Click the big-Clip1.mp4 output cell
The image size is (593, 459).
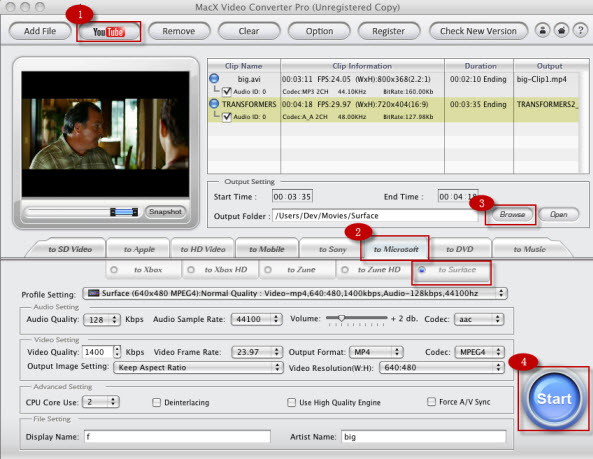click(x=542, y=79)
